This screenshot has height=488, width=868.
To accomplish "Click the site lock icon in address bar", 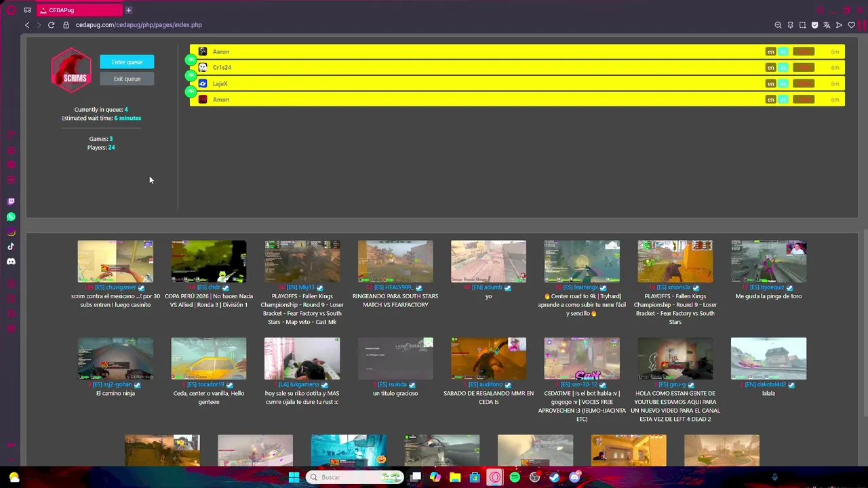I will (66, 25).
